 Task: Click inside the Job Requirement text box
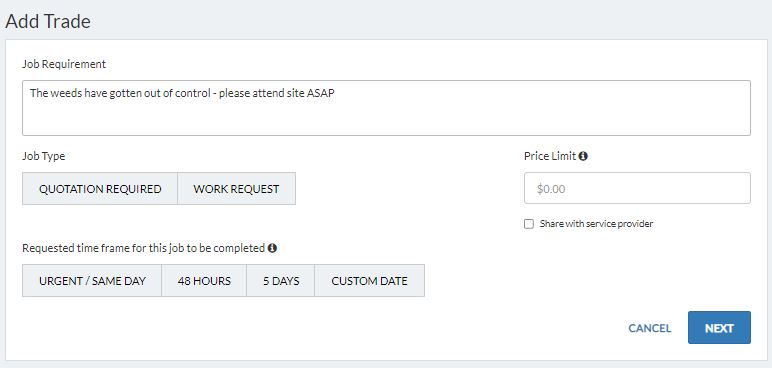(386, 108)
